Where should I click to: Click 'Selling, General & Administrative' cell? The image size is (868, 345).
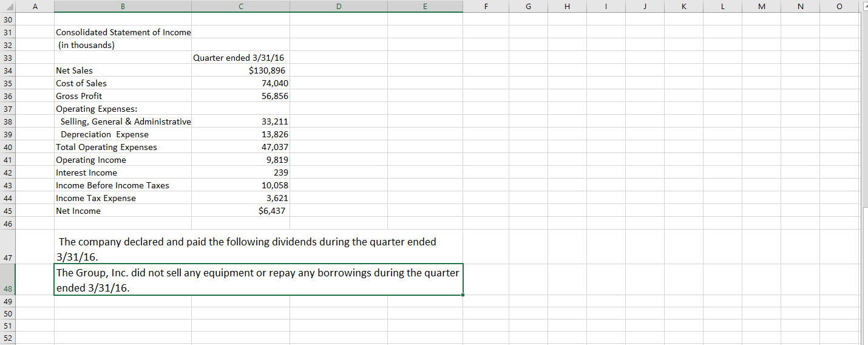[x=123, y=121]
